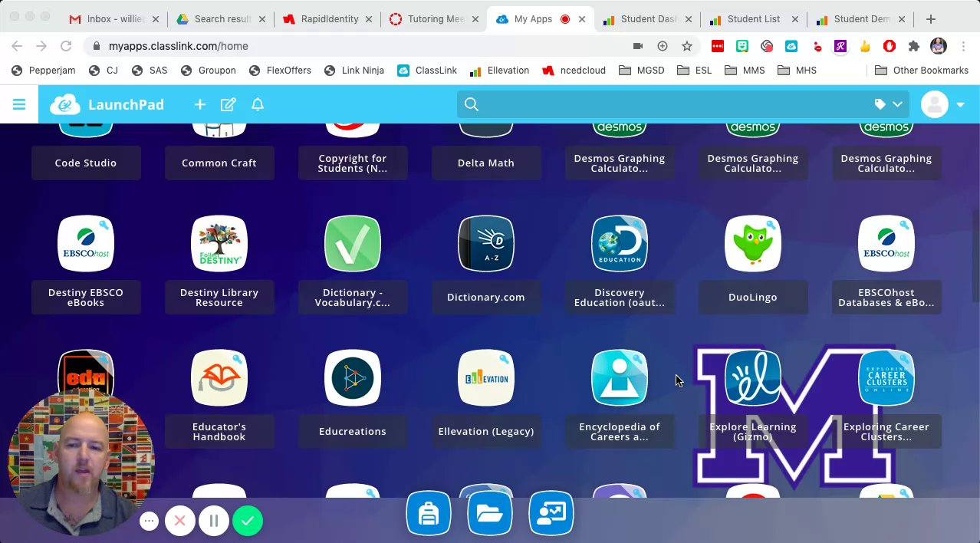
Task: Launch the Destiny Library Resource app icon
Action: click(x=219, y=244)
